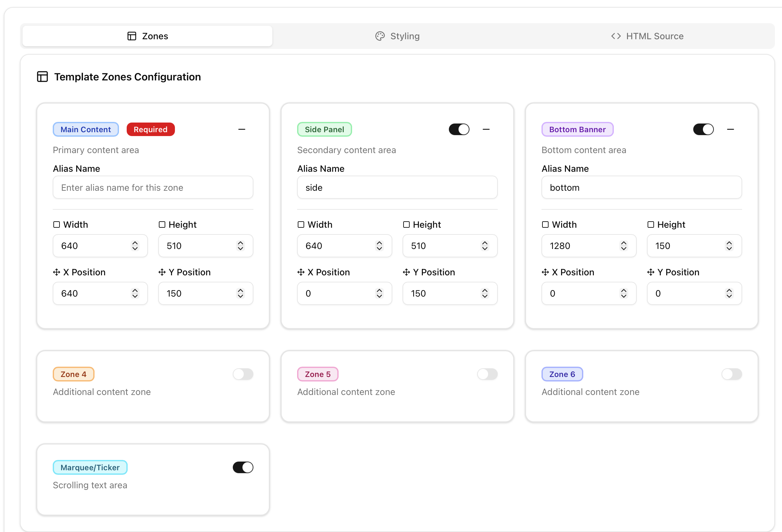Image resolution: width=782 pixels, height=532 pixels.
Task: Click Bottom Banner Height square icon
Action: coord(650,225)
